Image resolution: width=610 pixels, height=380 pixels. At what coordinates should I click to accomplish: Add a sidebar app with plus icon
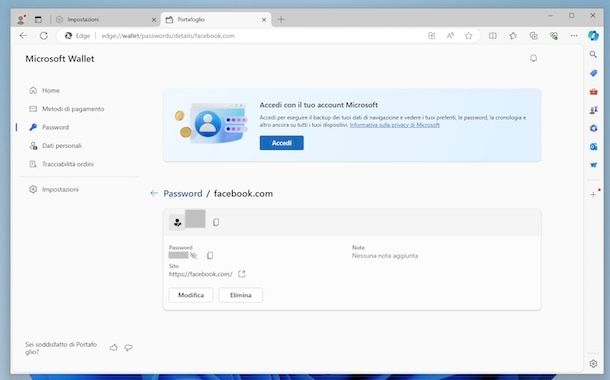point(593,194)
